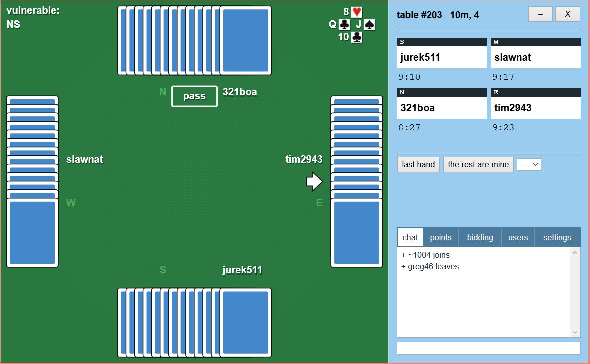Click the chat scrollbar down arrow
The image size is (590, 364).
pyautogui.click(x=575, y=332)
